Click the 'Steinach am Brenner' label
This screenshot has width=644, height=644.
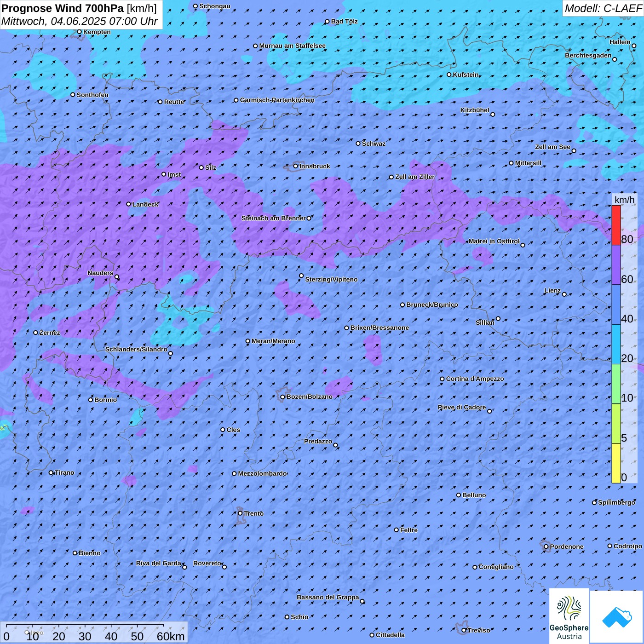(x=274, y=218)
